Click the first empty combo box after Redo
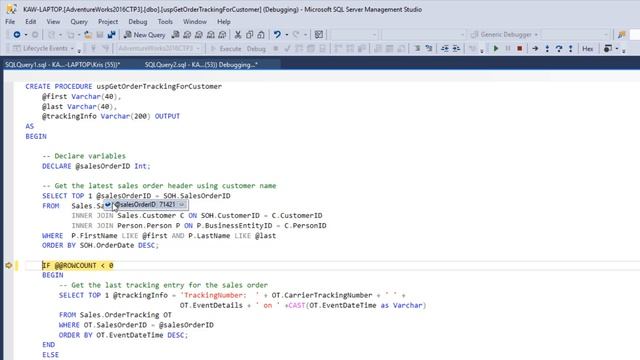The image size is (640, 360). click(x=355, y=35)
